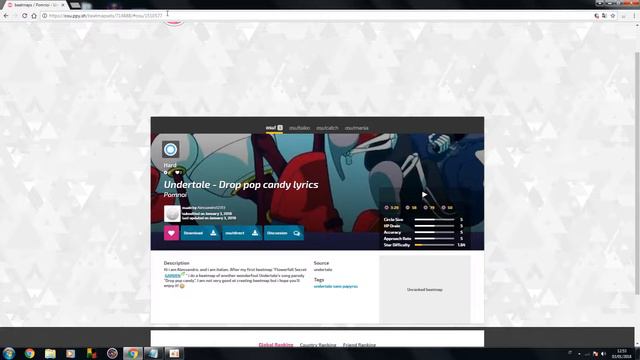Switch to the osu!catch mode tab
This screenshot has width=640, height=360.
point(327,128)
